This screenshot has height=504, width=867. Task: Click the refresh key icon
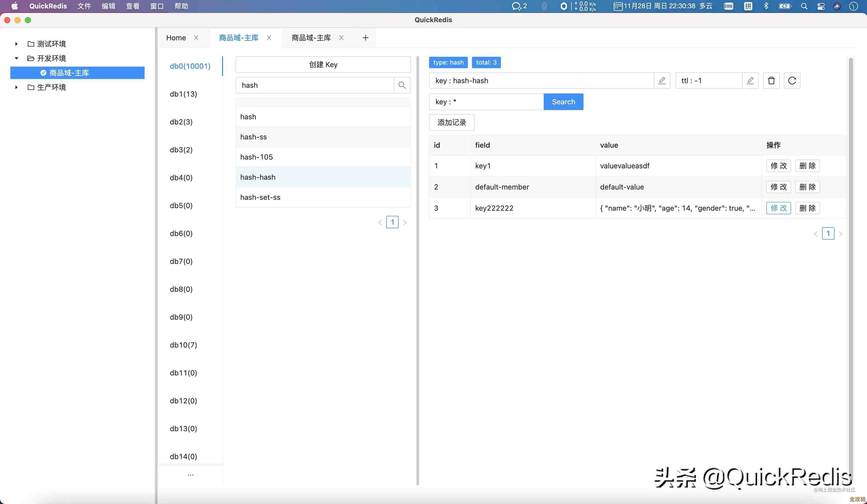(792, 81)
